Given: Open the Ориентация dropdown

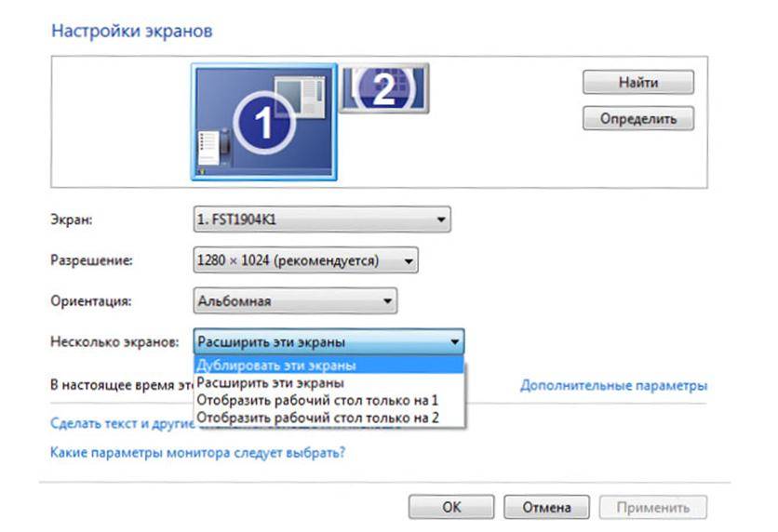Looking at the screenshot, I should [x=294, y=301].
